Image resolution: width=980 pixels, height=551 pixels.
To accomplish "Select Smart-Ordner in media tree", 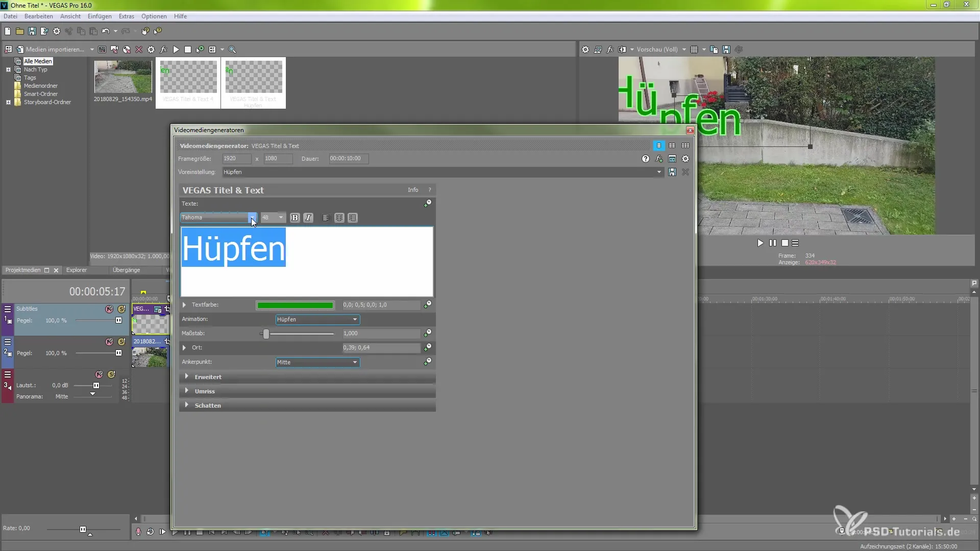I will point(41,94).
